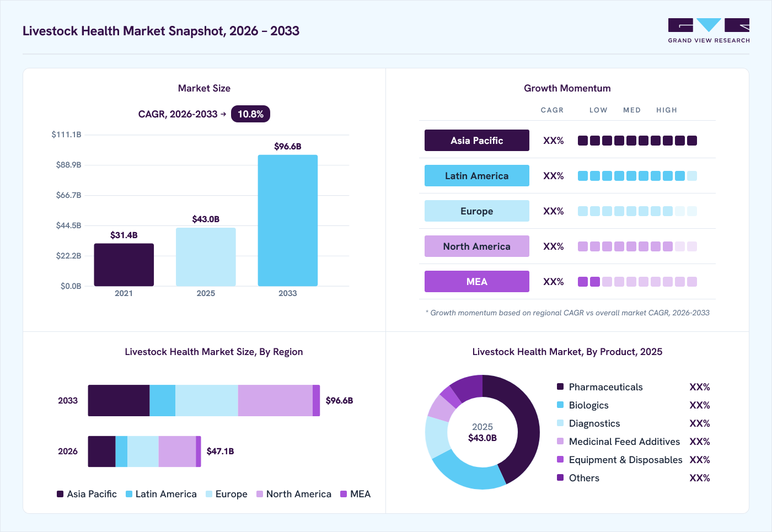Click the Pharmaceuticals legend color square
The width and height of the screenshot is (772, 532).
560,387
